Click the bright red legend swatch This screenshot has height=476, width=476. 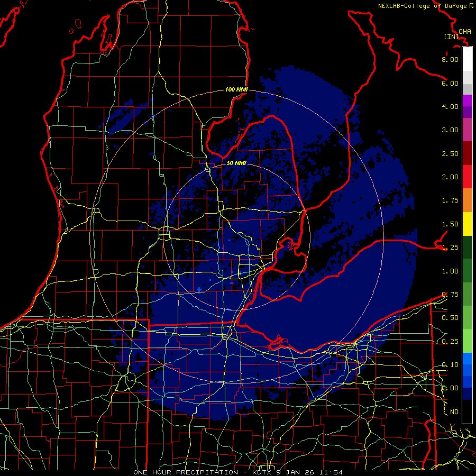coord(467,177)
